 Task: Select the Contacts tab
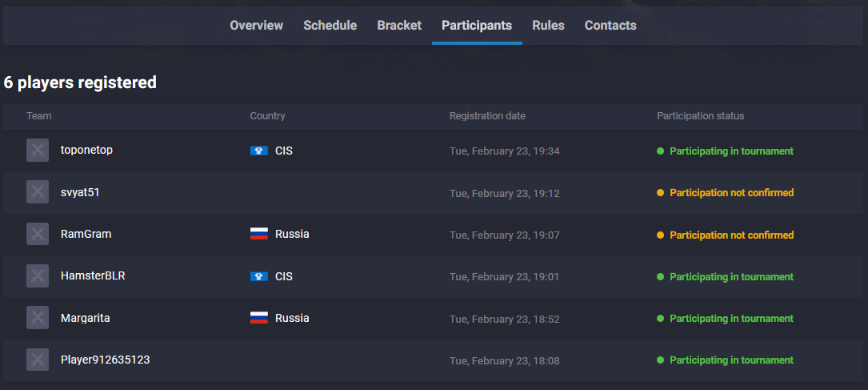(x=610, y=26)
